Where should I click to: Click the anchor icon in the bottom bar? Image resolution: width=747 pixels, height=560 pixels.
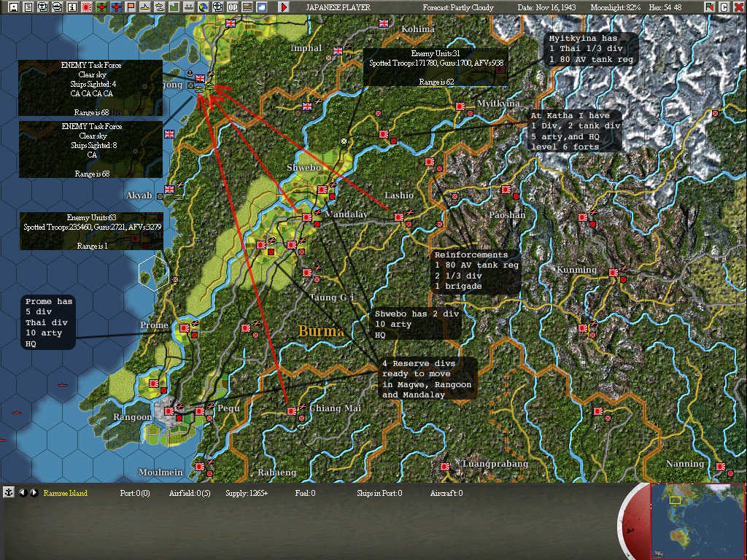coord(9,492)
